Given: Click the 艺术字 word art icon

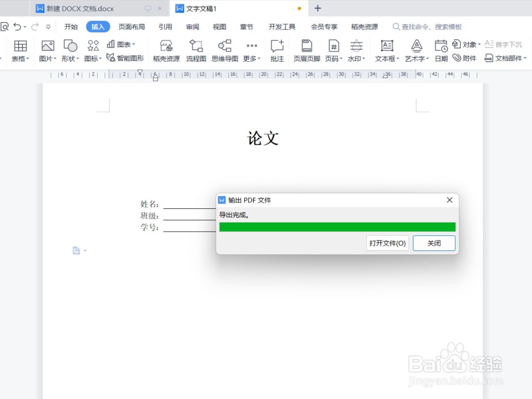Looking at the screenshot, I should click(417, 46).
